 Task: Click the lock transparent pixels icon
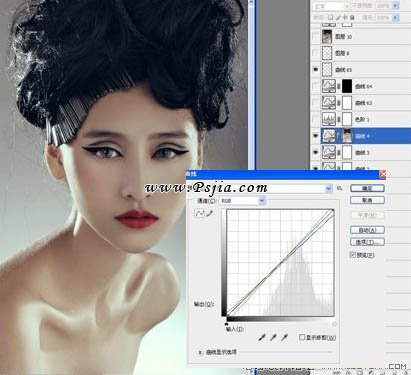click(x=330, y=17)
